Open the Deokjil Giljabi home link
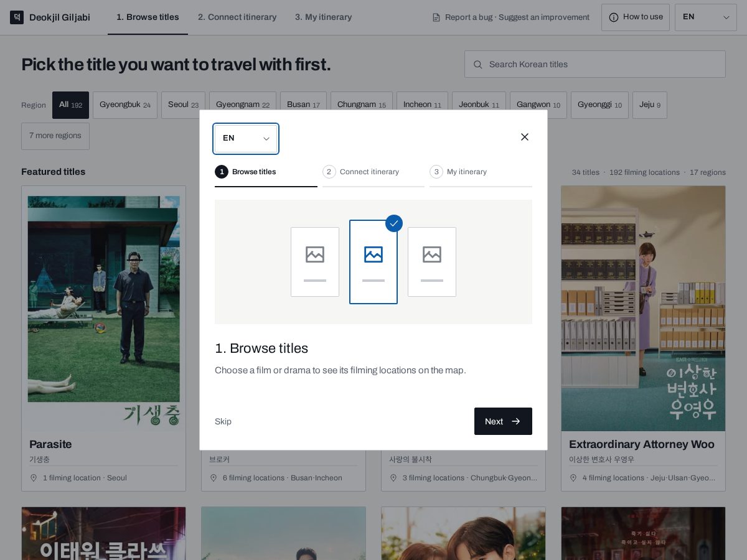This screenshot has width=747, height=560. [50, 17]
